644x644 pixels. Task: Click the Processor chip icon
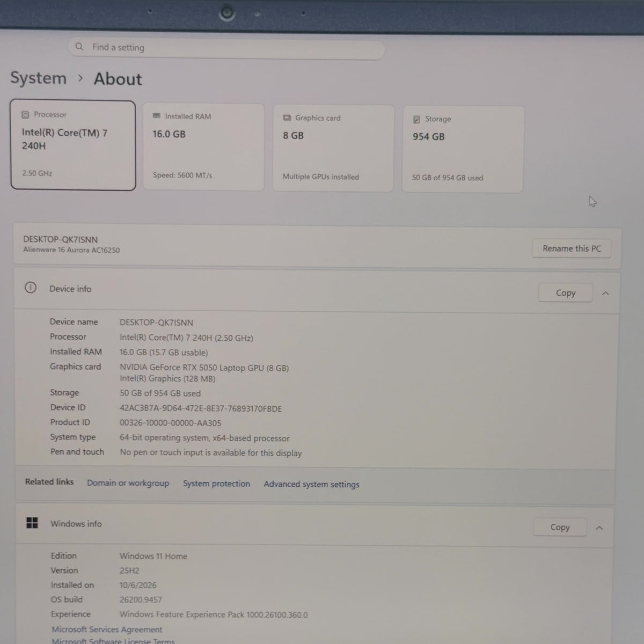25,114
